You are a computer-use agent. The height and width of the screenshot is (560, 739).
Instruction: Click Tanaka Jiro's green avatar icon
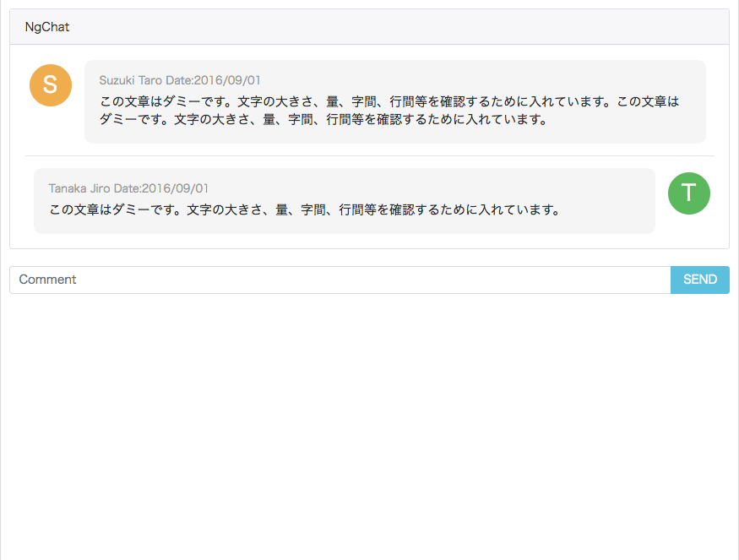(689, 193)
